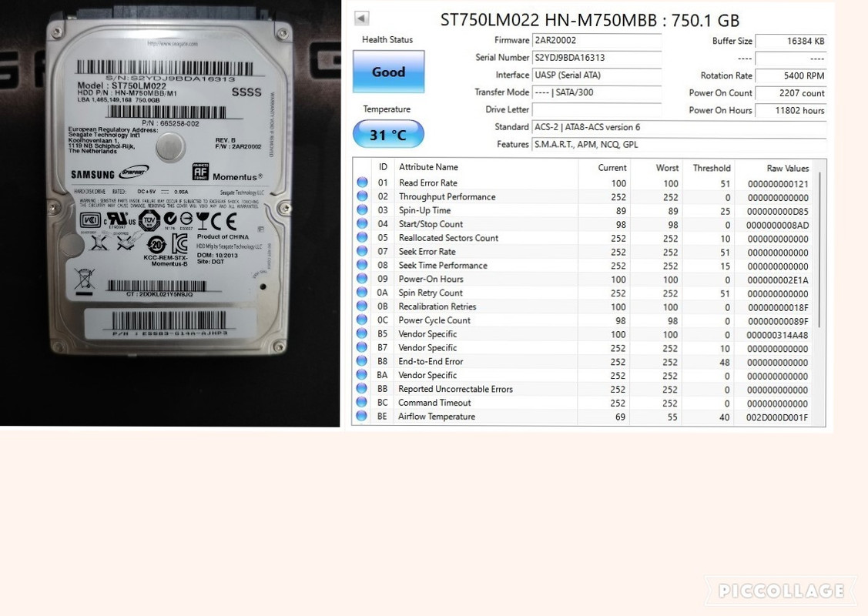Click the empty Drive Letter field
Viewport: 868px width, 616px height.
597,109
